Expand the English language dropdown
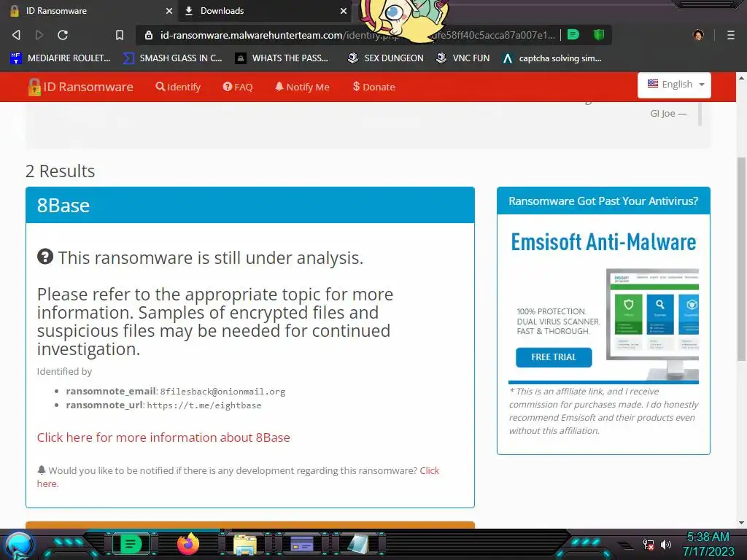Viewport: 747px width, 560px height. point(674,85)
